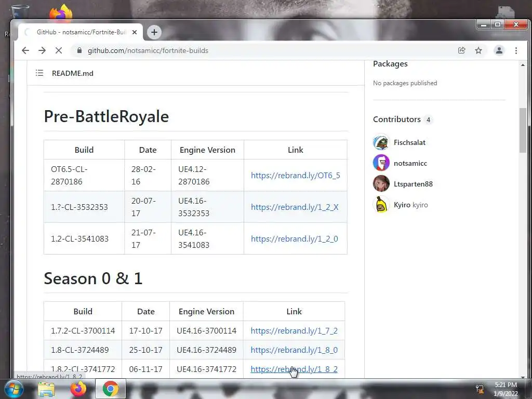Viewport: 532px width, 399px height.
Task: Click the build cell 1.2-CL-3541083
Action: click(84, 238)
